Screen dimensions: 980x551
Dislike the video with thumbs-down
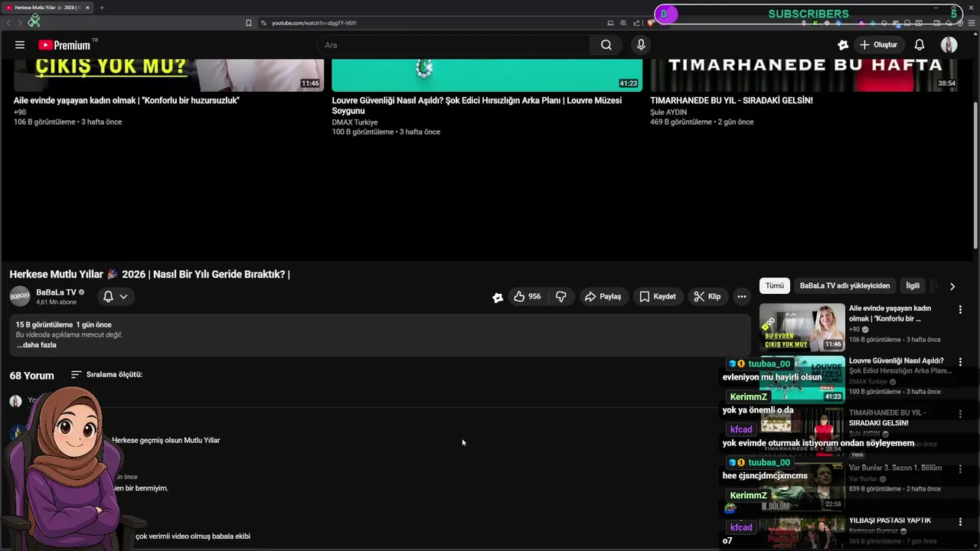[561, 296]
